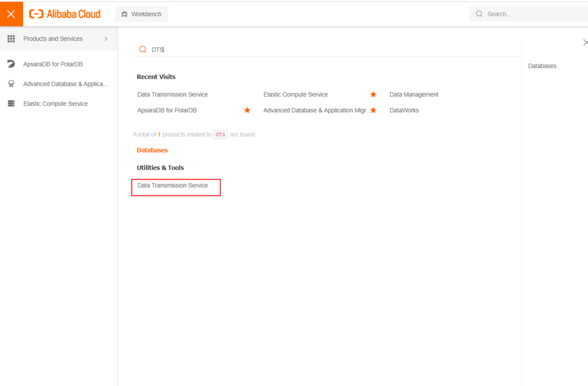Screen dimensions: 588x386
Task: Open Data Transmission Service under Utilities & Tools
Action: [172, 185]
